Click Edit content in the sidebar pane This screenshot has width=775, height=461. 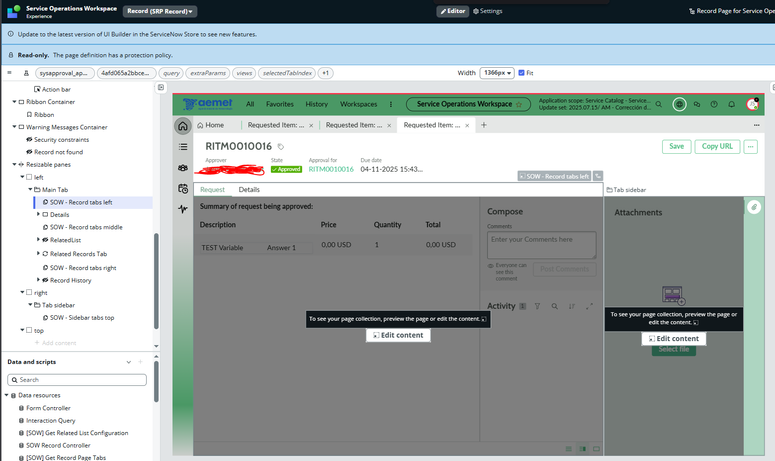[x=674, y=338]
